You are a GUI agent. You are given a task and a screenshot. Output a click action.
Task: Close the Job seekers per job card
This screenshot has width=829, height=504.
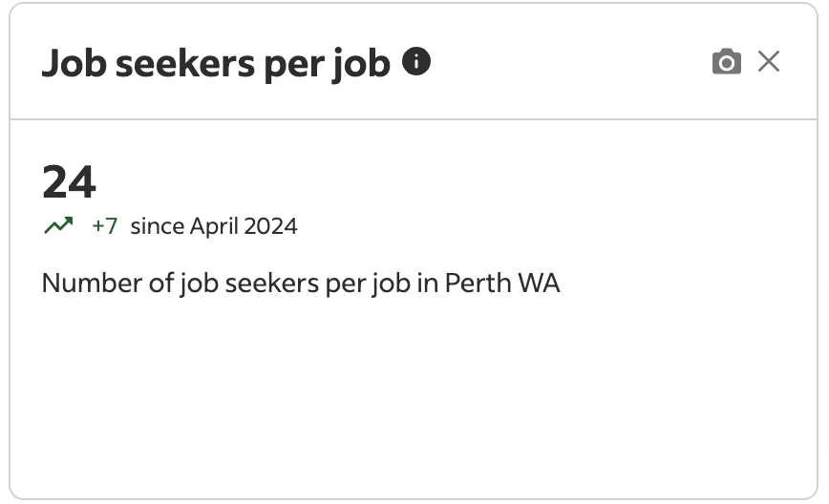tap(769, 62)
